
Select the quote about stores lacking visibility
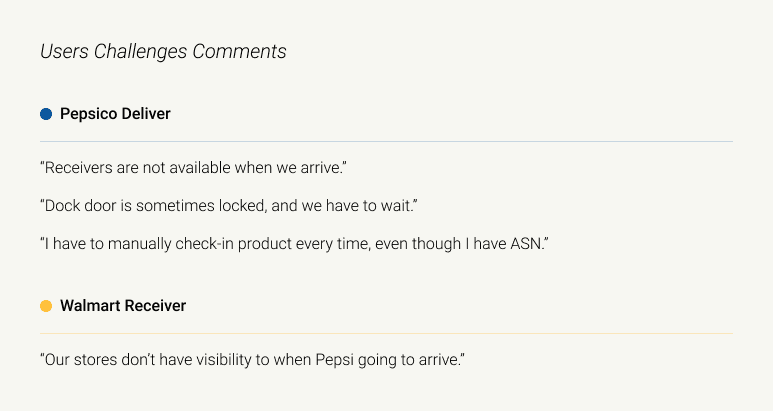click(252, 360)
